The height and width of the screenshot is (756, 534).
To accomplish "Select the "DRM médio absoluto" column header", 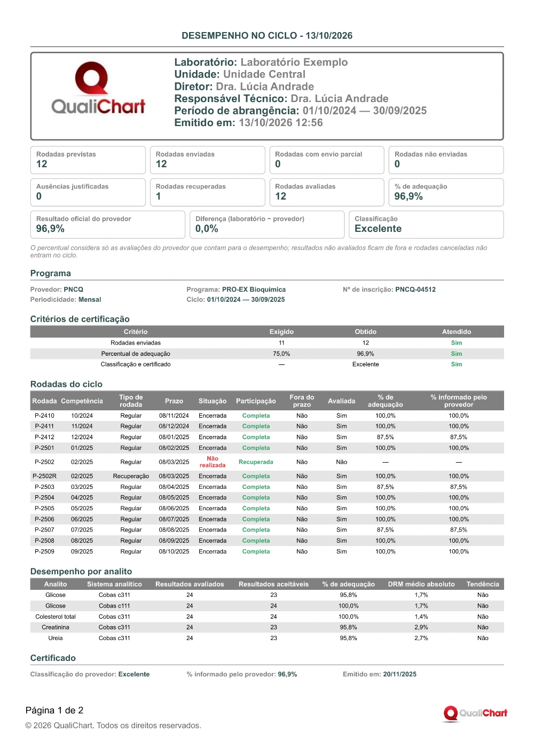I will (x=421, y=584).
